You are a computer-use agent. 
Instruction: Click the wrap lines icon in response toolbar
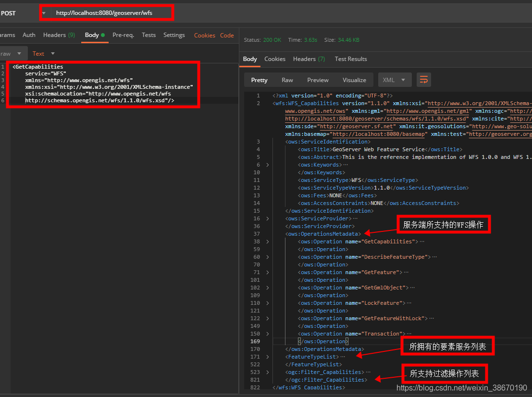(x=423, y=80)
